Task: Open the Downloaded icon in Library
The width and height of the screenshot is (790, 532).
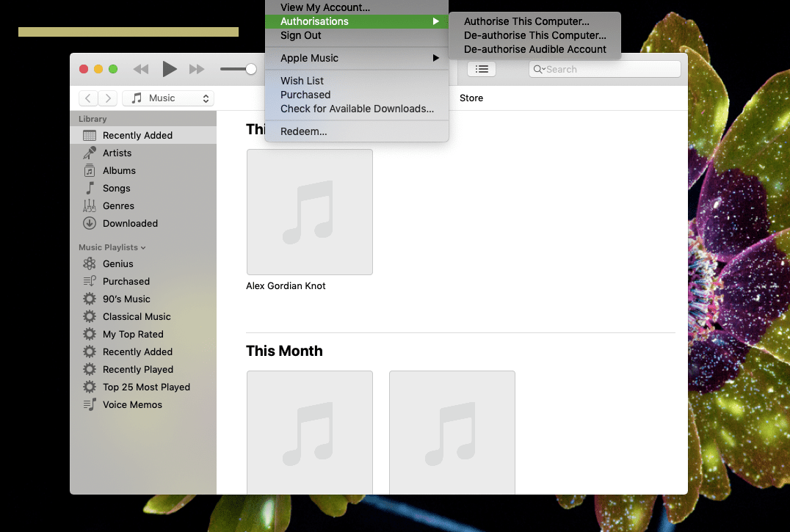Action: tap(90, 223)
